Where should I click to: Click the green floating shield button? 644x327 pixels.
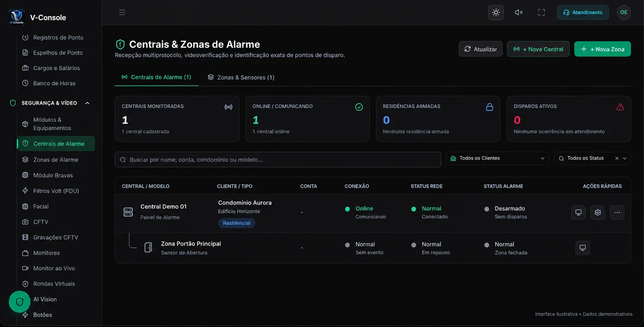pyautogui.click(x=20, y=302)
